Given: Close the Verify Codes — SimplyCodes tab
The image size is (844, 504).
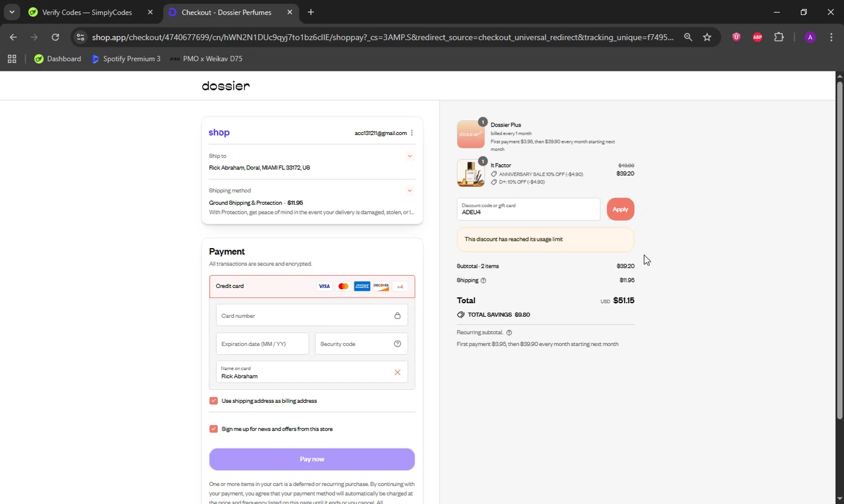Looking at the screenshot, I should (150, 12).
